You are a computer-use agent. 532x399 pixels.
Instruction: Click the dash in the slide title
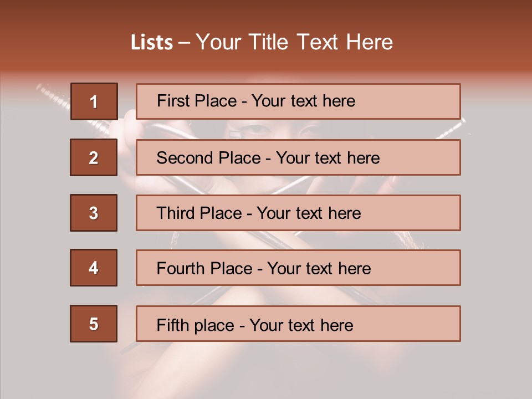pos(184,43)
